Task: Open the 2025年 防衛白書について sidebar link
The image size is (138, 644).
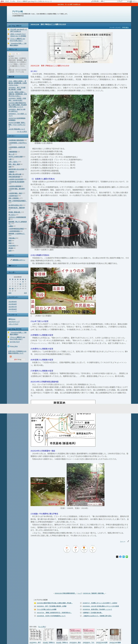Action: (x=17, y=129)
